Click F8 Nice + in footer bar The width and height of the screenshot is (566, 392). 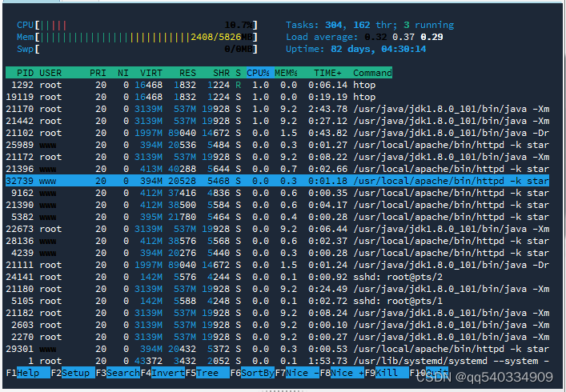[x=342, y=373]
